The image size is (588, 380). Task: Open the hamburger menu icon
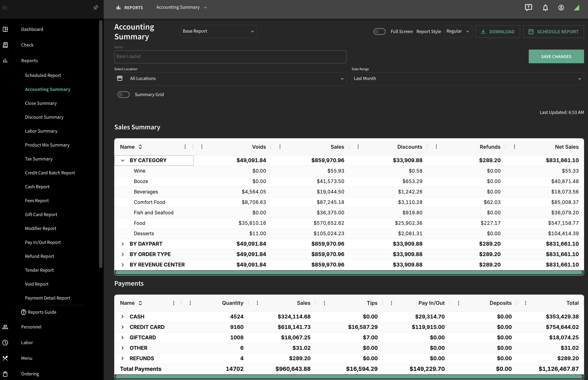pyautogui.click(x=4, y=8)
